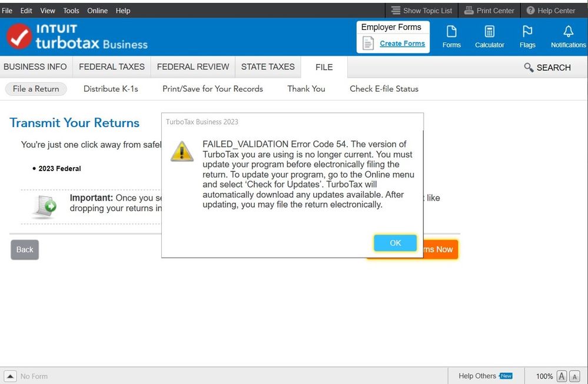The image size is (588, 384).
Task: Follow the Create Forms link
Action: 403,44
